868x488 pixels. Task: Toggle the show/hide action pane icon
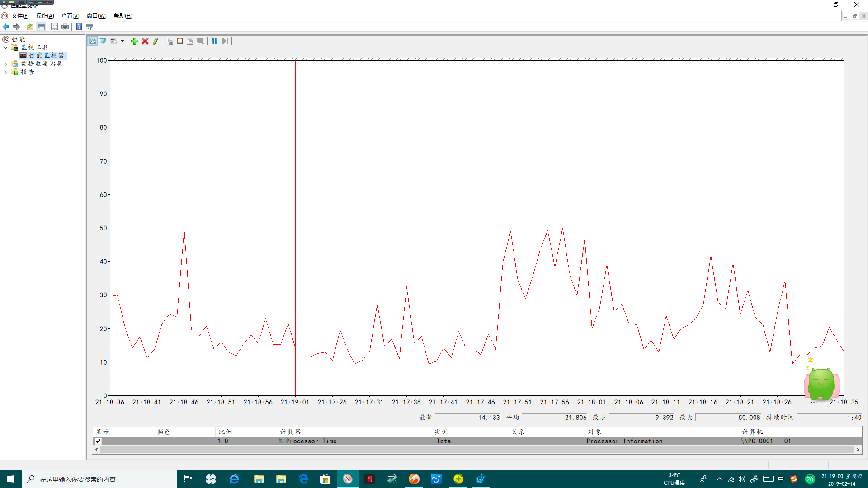[90, 27]
